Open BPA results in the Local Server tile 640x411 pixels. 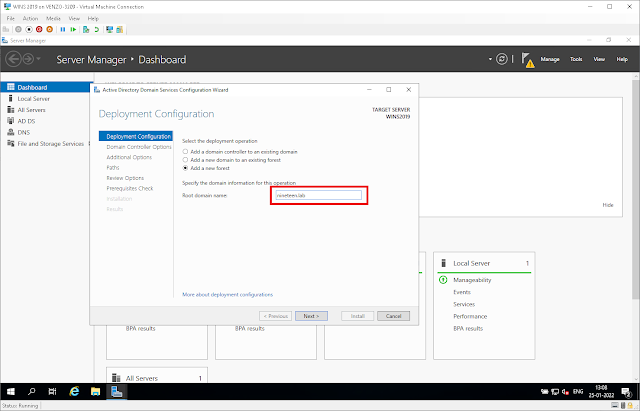click(x=468, y=329)
